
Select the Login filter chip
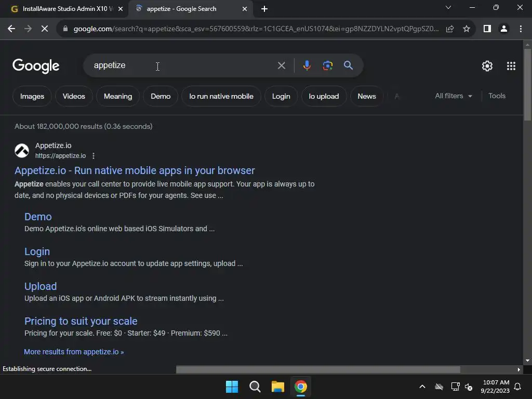(281, 96)
